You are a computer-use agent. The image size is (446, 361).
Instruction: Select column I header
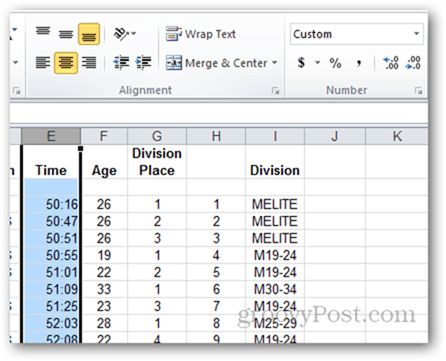[x=275, y=136]
